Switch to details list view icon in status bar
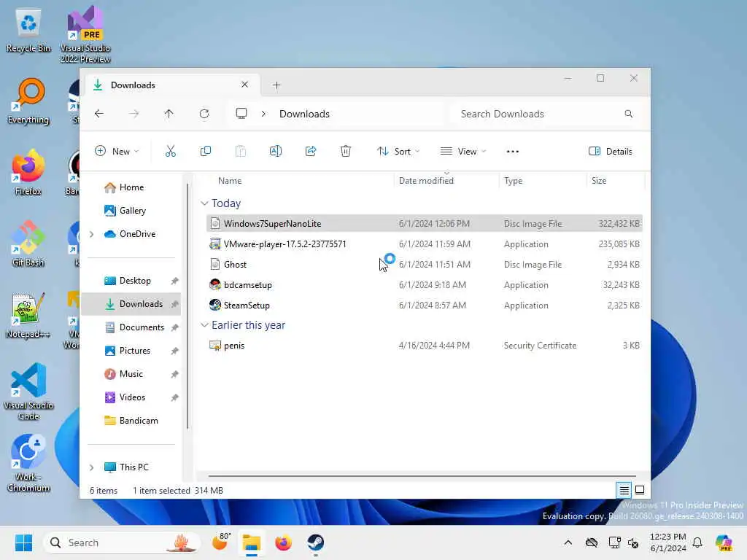The height and width of the screenshot is (560, 747). [624, 490]
